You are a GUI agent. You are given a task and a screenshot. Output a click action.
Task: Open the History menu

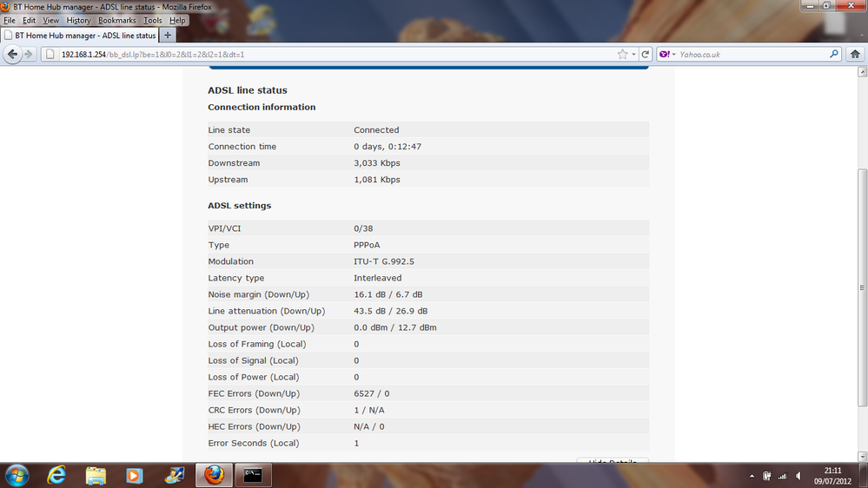[78, 21]
